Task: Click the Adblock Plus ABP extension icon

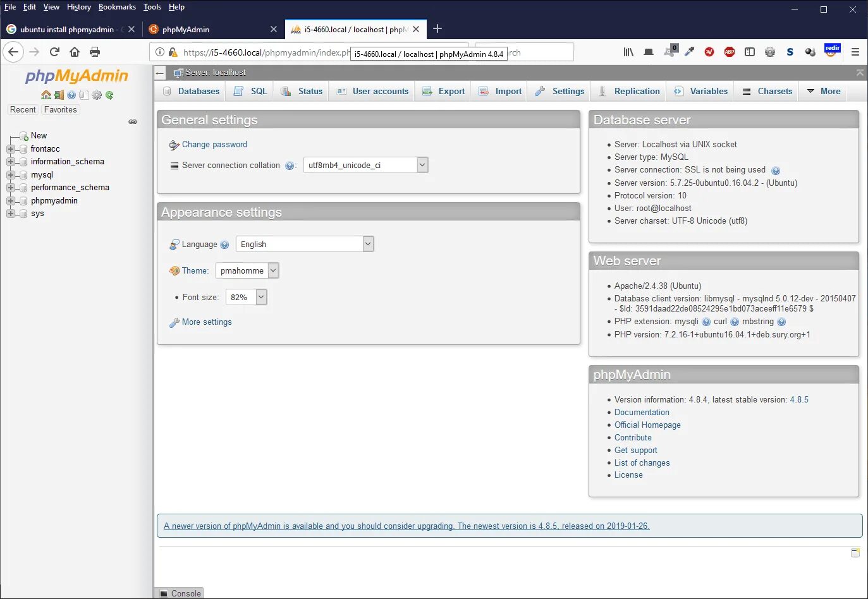Action: [x=730, y=52]
